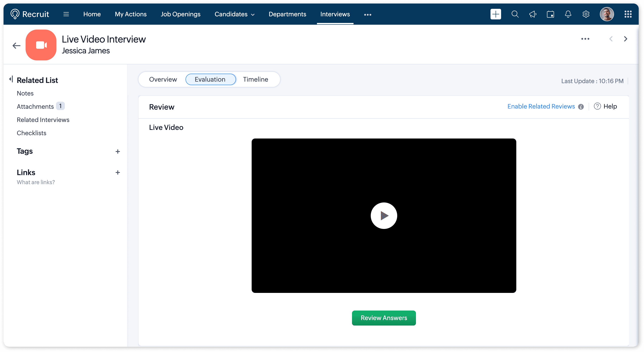The width and height of the screenshot is (644, 352).
Task: Add a new tag with plus
Action: click(x=118, y=152)
